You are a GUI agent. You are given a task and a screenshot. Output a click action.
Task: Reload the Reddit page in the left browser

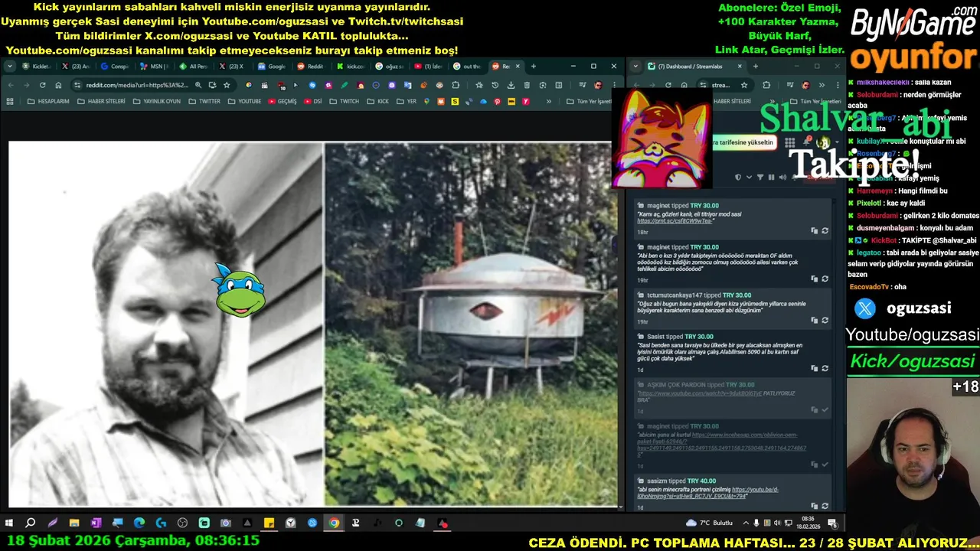43,85
